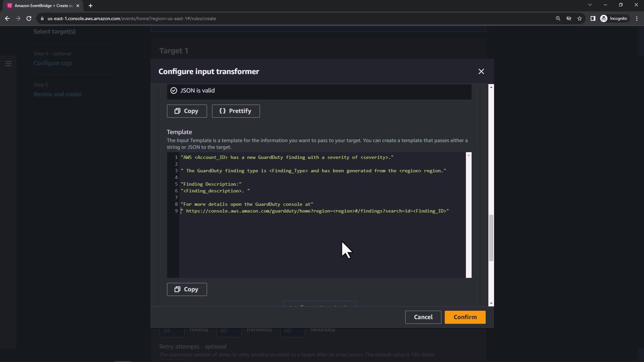This screenshot has width=644, height=362.
Task: Open the browser zoom magnifier icon
Action: pyautogui.click(x=558, y=18)
